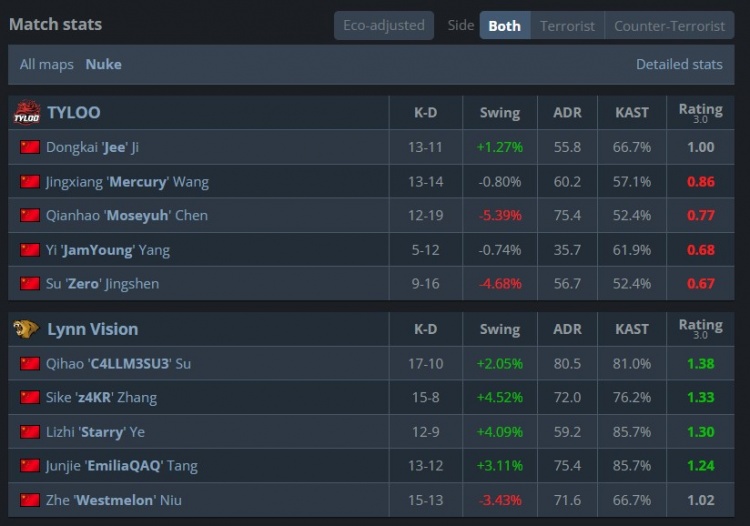Click the China flag next to Jee
The width and height of the screenshot is (750, 526).
[30, 147]
